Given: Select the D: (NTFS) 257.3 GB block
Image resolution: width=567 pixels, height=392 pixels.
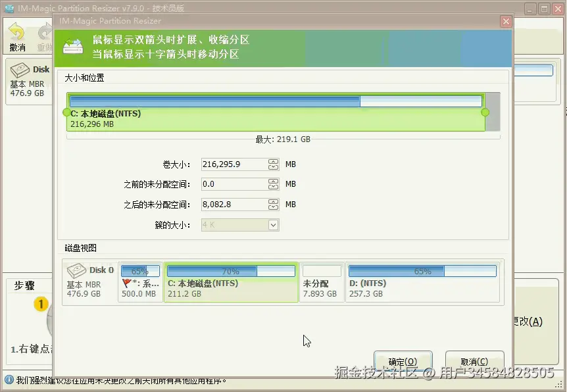Looking at the screenshot, I should click(422, 282).
